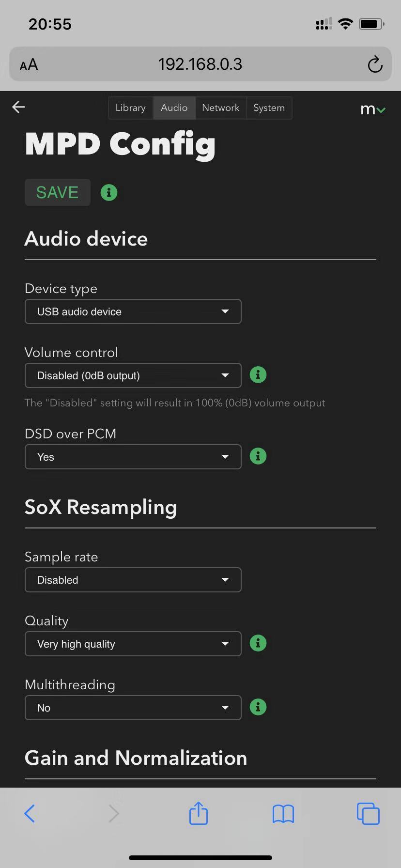This screenshot has height=868, width=401.
Task: Tap the Volume control info icon
Action: tap(258, 375)
